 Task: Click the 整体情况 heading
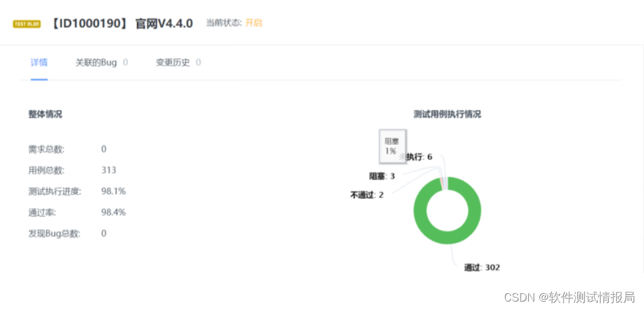(45, 114)
